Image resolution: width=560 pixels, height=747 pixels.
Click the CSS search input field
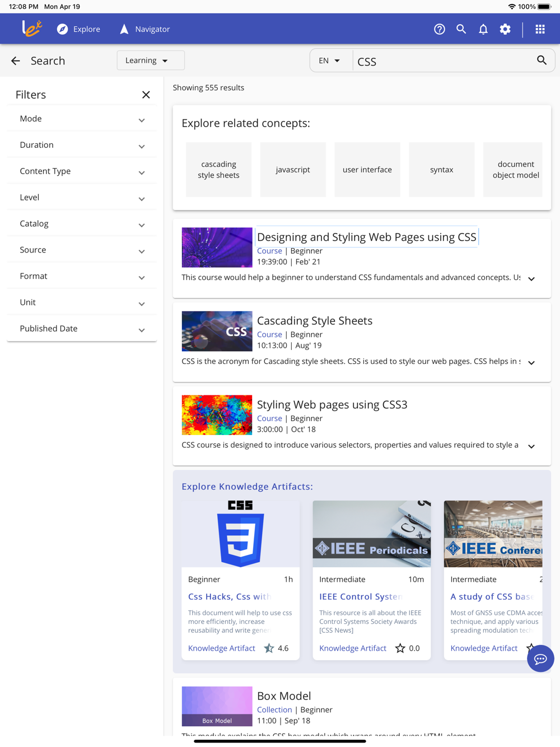coord(442,61)
